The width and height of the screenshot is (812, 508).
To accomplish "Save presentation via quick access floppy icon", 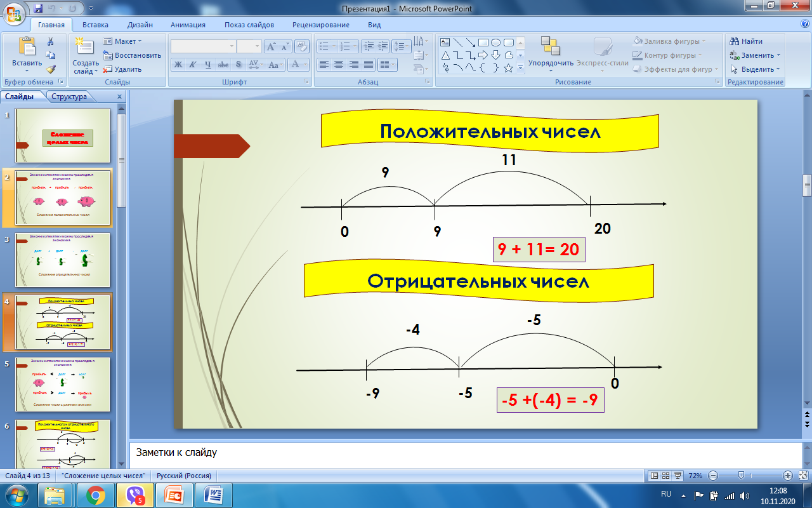I will tap(39, 8).
